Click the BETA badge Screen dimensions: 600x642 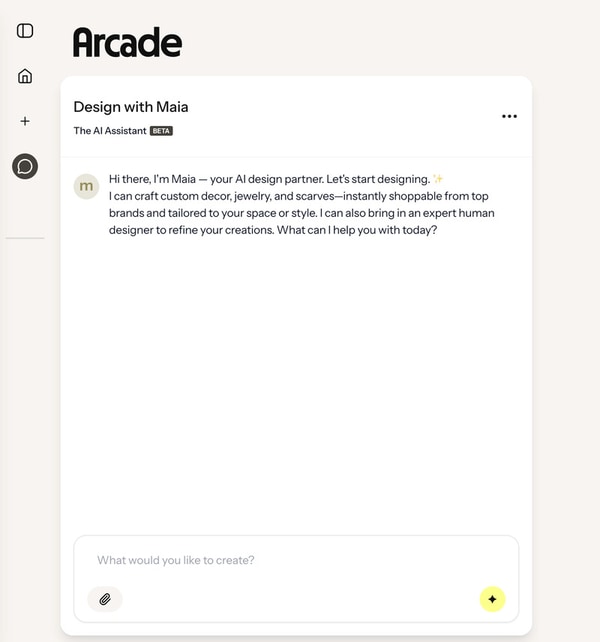click(161, 131)
